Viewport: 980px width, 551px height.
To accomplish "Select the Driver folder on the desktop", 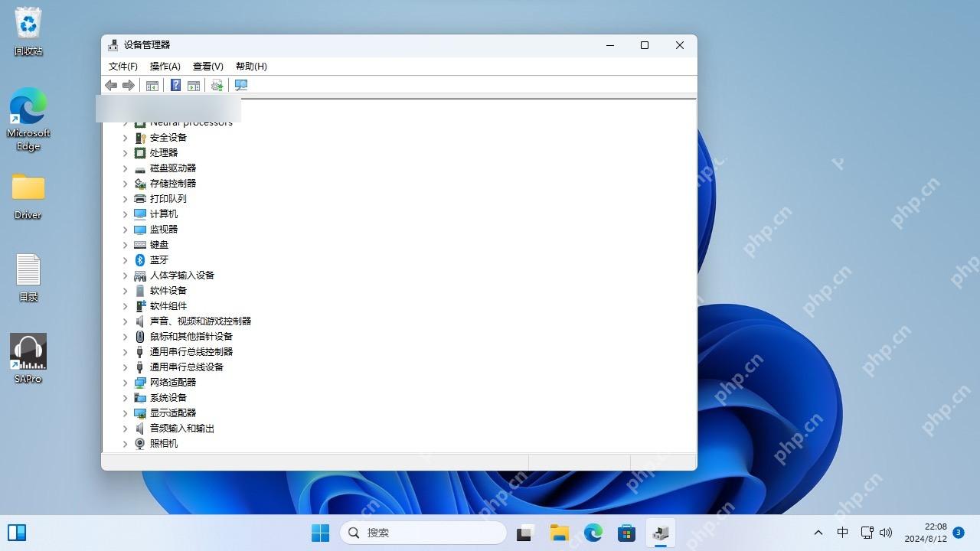I will (x=28, y=196).
